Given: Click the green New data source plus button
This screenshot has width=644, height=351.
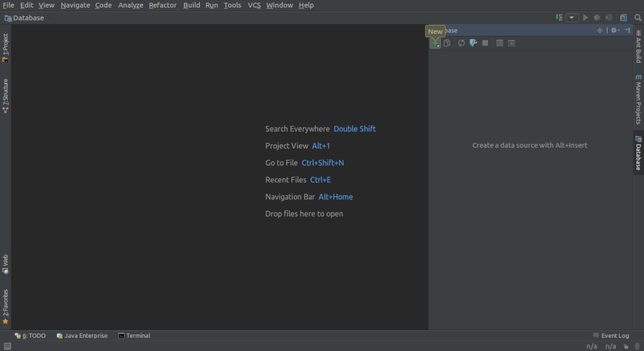Looking at the screenshot, I should pos(435,43).
